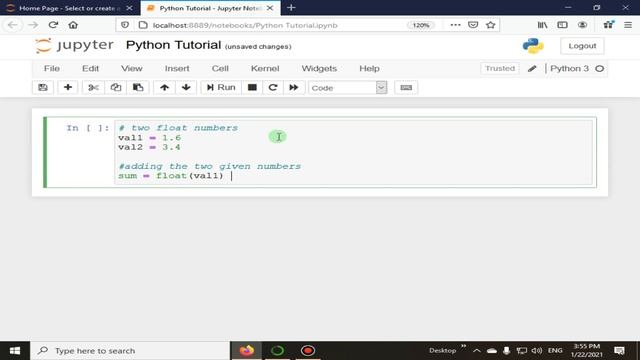Interrupt the kernel with the stop icon

tap(252, 87)
